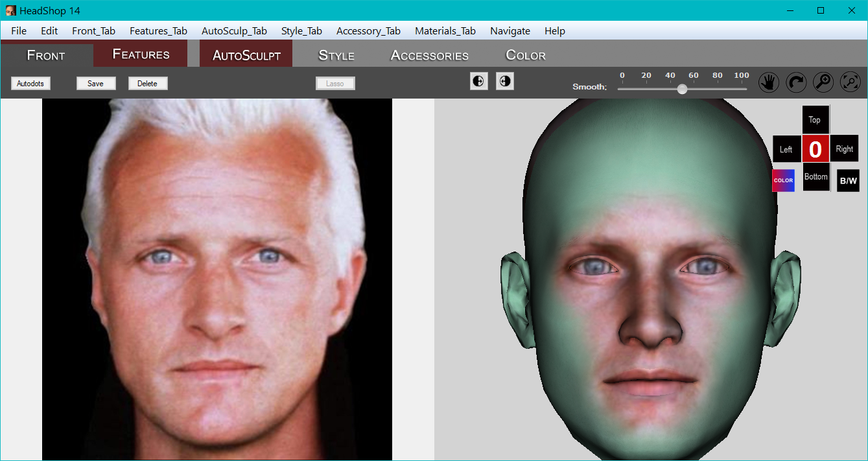
Task: Click the HeadShop 14 title bar icon
Action: tap(11, 10)
